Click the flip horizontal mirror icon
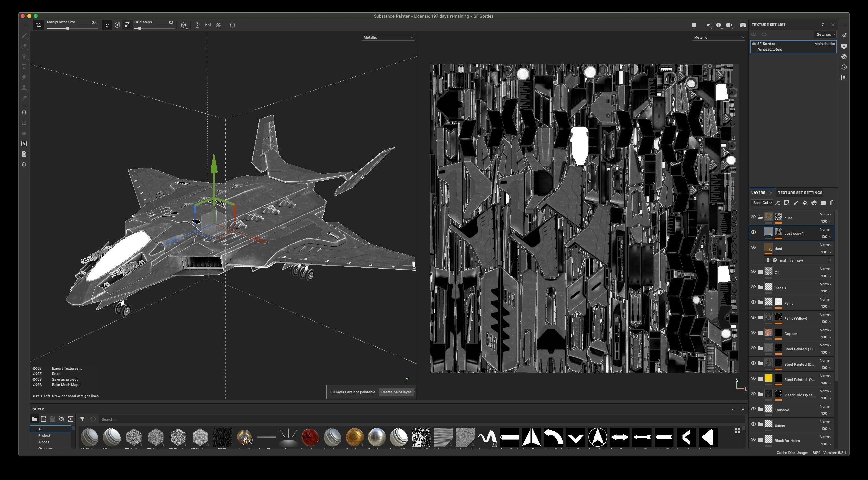Viewport: 868px width, 480px height. [x=208, y=25]
